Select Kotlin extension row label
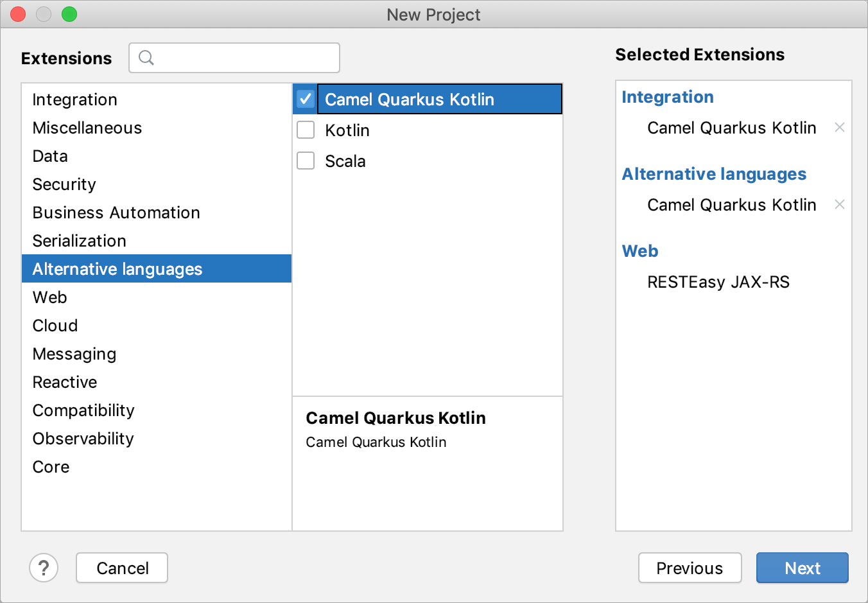 point(347,130)
